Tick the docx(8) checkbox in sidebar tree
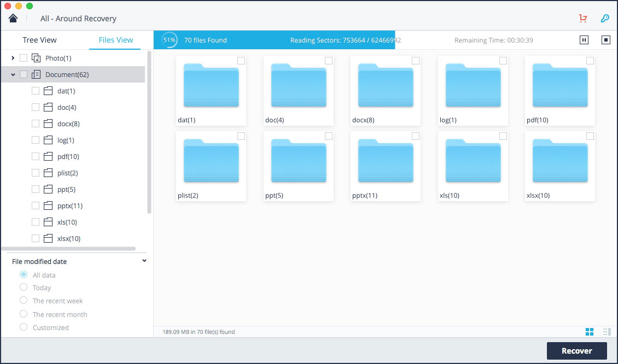618x364 pixels. point(36,124)
